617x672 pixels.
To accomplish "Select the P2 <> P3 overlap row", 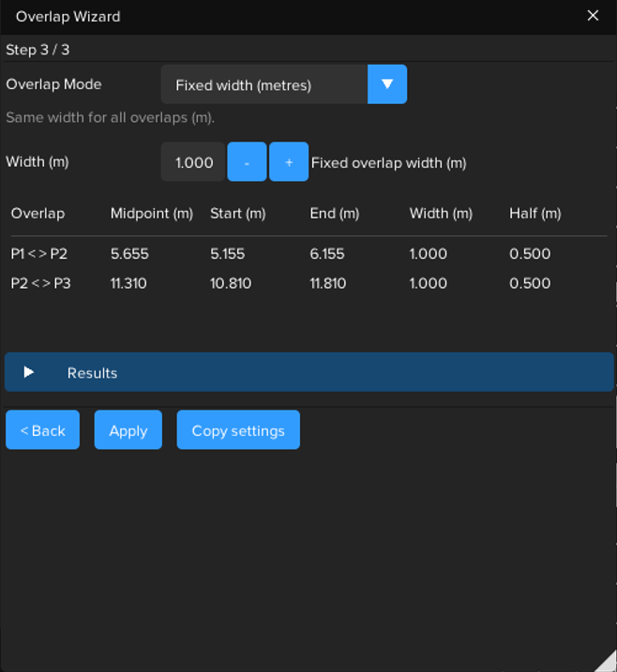I will click(x=40, y=283).
